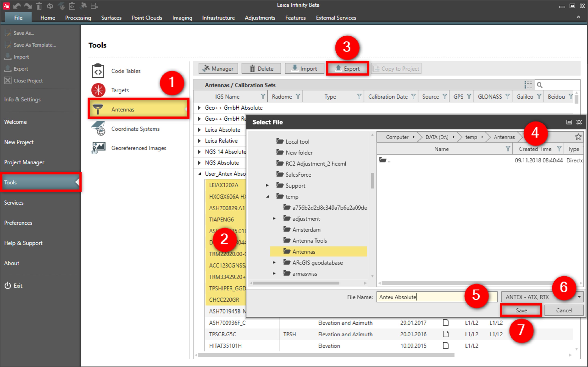Filter the GLONASS column
This screenshot has height=367, width=588.
pos(508,97)
